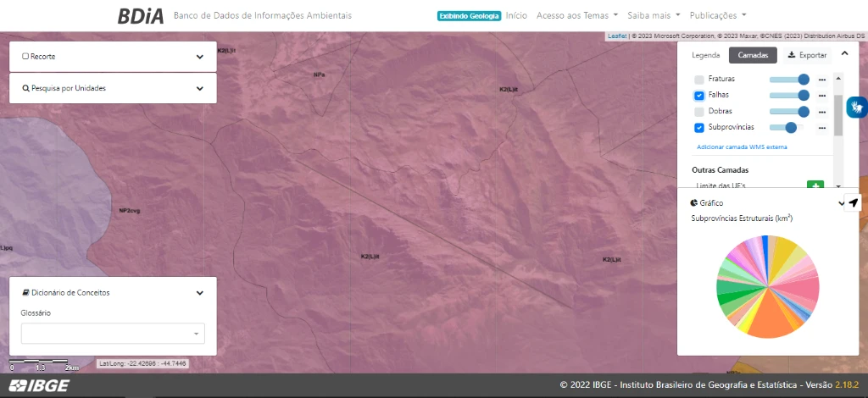868x398 pixels.
Task: Click the large orange pie chart slice
Action: (x=768, y=319)
